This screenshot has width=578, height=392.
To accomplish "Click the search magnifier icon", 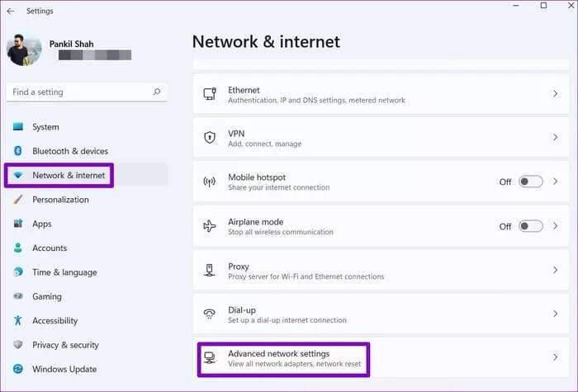I will point(157,92).
